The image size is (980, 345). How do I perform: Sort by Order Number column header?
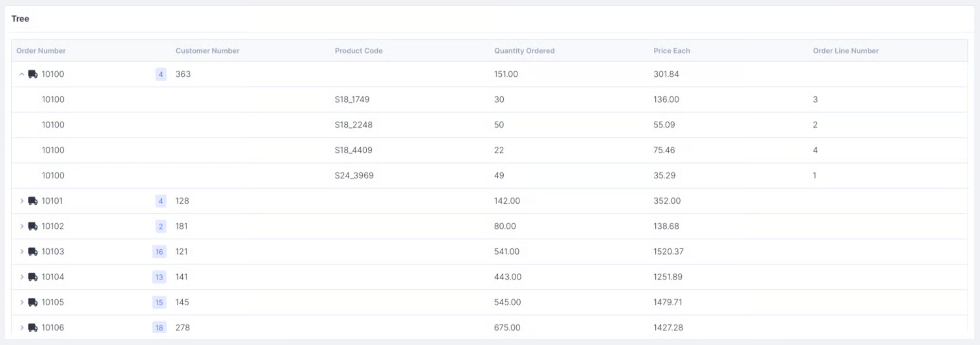point(41,51)
